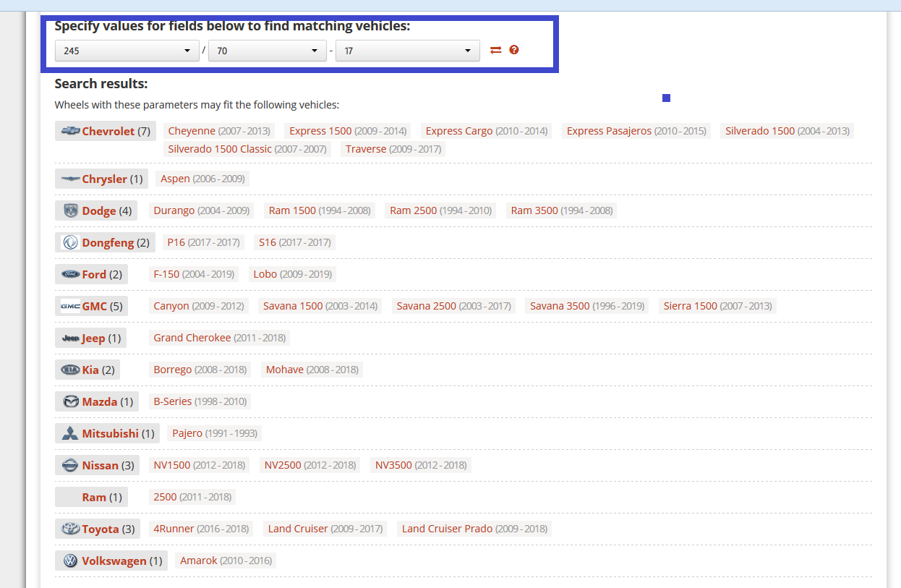Select Mitsubishi Pajero (1991-1993)
Screen dimensions: 901x588
point(215,433)
